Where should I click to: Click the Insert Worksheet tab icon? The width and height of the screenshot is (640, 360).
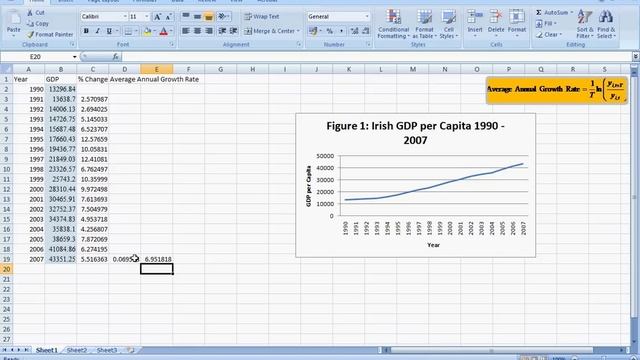pos(131,350)
